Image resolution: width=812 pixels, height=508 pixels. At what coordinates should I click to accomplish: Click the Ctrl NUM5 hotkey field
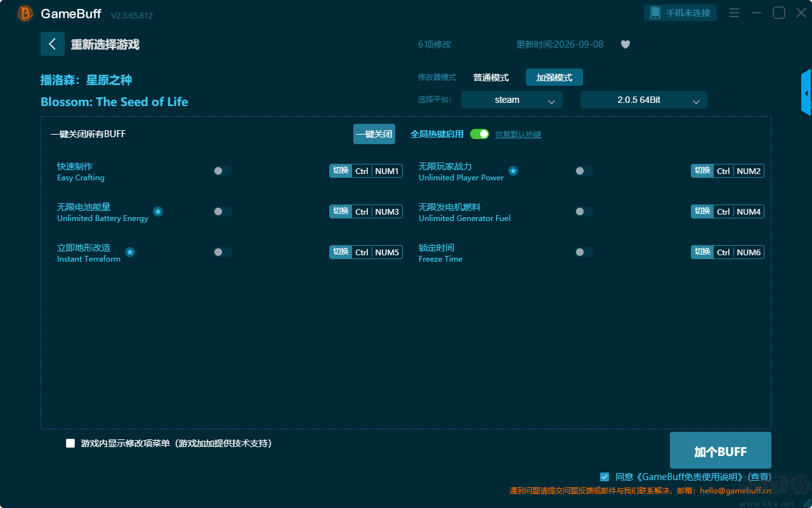[377, 252]
